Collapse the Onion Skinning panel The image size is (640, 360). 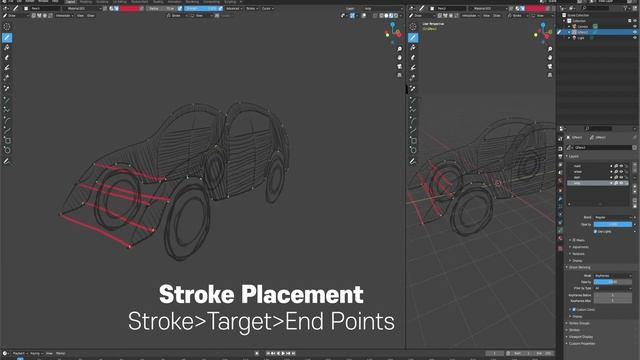coord(579,267)
